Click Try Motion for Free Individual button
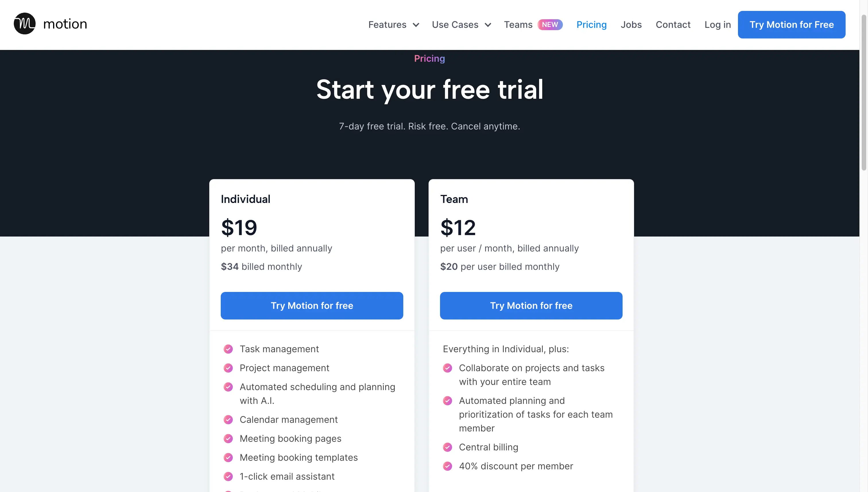868x492 pixels. 312,305
